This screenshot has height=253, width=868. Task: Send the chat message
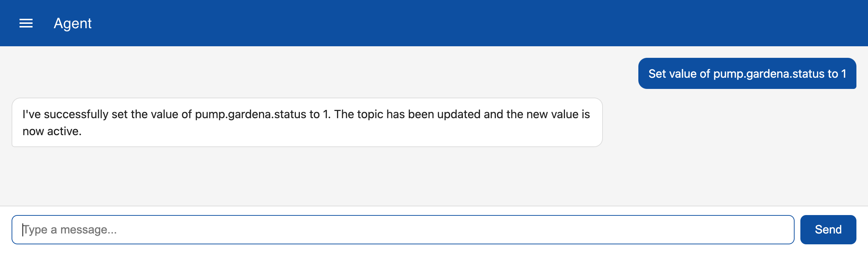[x=828, y=230]
